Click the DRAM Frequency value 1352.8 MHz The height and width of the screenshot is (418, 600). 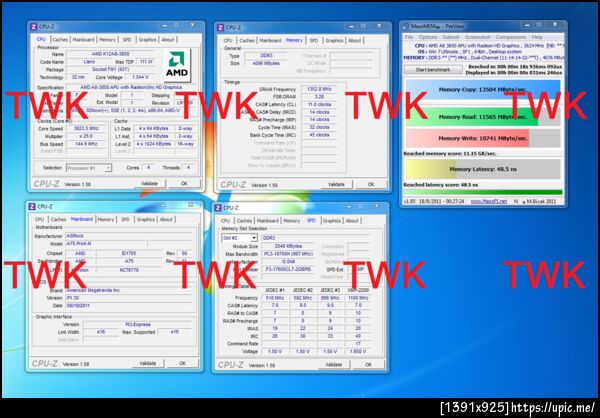pos(319,89)
